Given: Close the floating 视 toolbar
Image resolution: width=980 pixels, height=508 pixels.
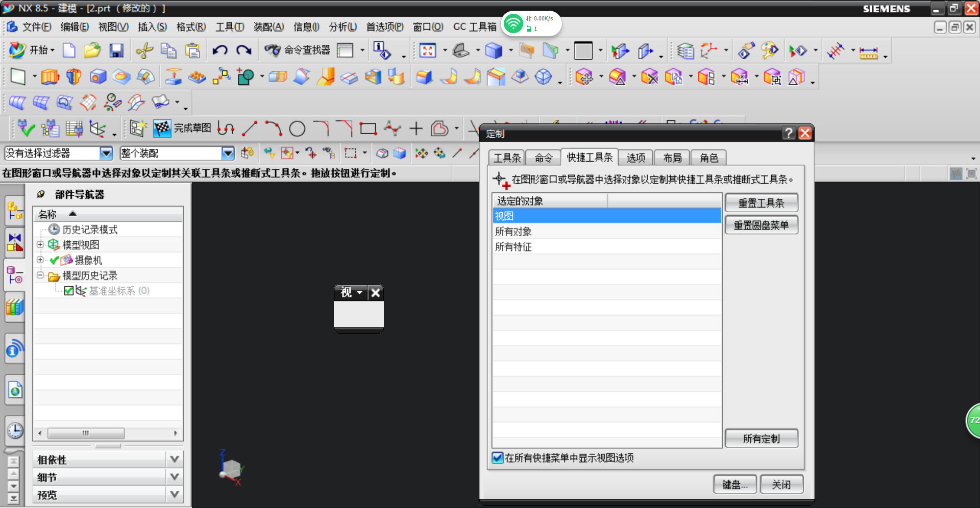Looking at the screenshot, I should coord(376,293).
